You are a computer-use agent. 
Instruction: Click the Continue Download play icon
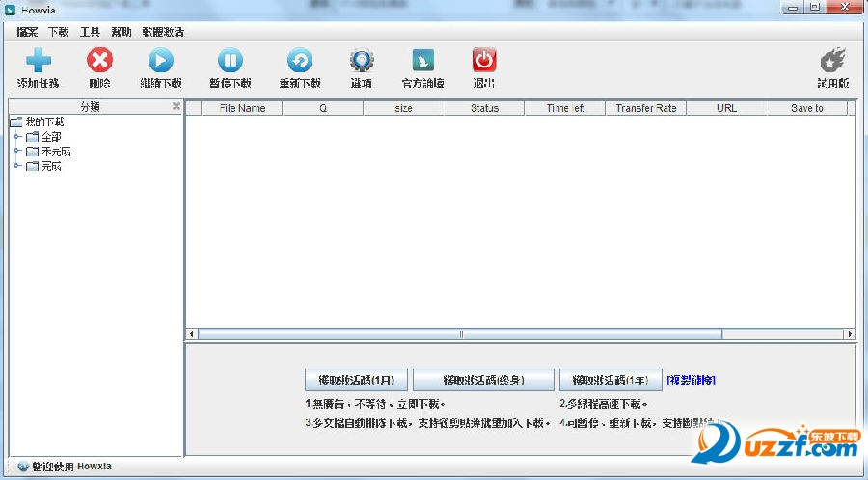160,61
